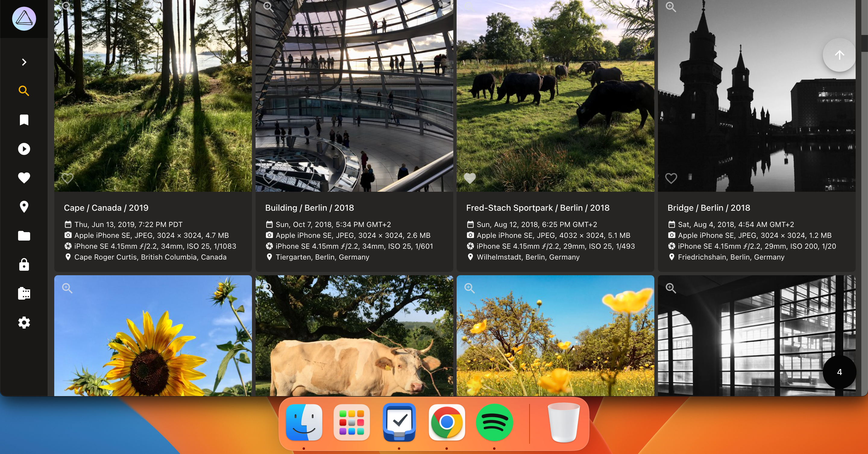Open Favorites via the sidebar heart icon

[24, 178]
